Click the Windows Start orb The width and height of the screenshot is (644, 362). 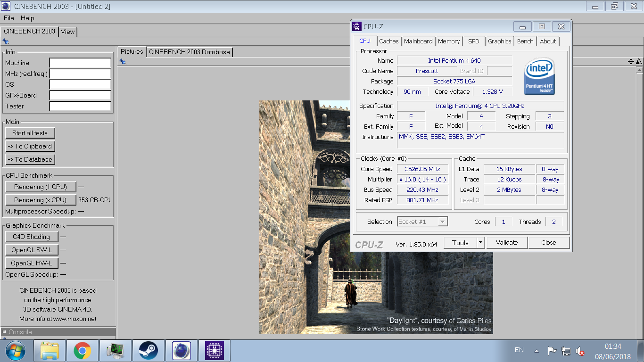pos(16,351)
